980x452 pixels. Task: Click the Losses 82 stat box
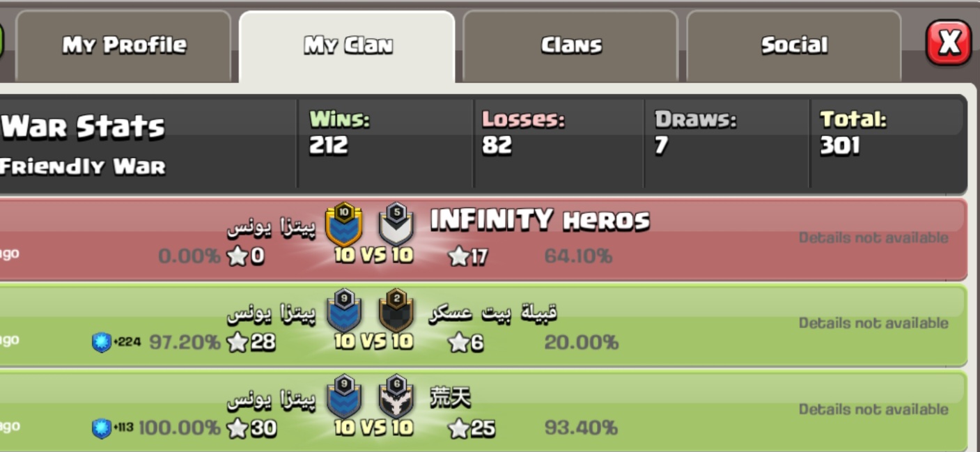tap(559, 143)
